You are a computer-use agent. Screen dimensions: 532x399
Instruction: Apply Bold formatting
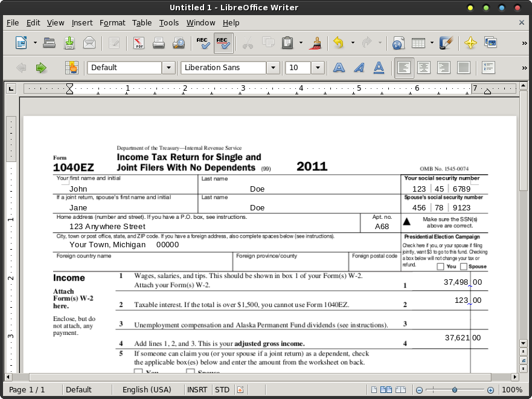click(339, 68)
